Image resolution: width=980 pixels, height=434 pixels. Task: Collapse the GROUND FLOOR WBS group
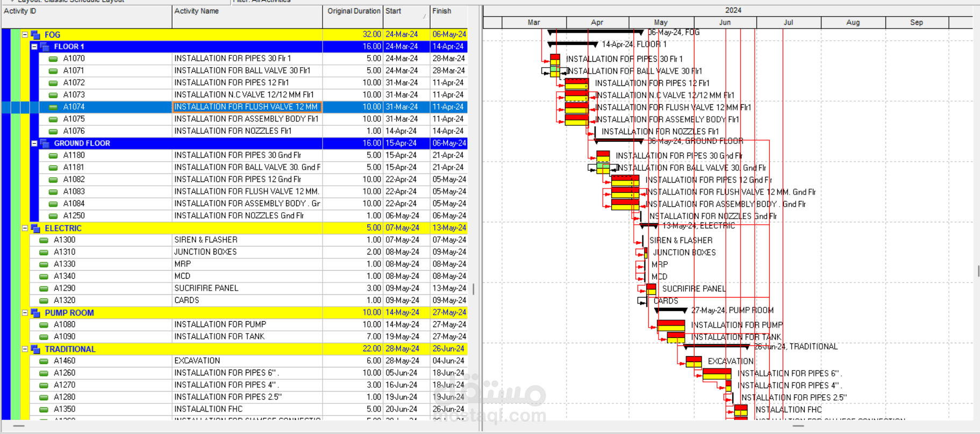click(34, 143)
